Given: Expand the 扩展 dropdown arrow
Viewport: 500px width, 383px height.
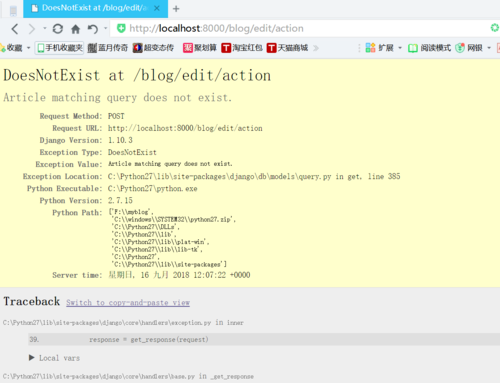Looking at the screenshot, I should [x=400, y=48].
